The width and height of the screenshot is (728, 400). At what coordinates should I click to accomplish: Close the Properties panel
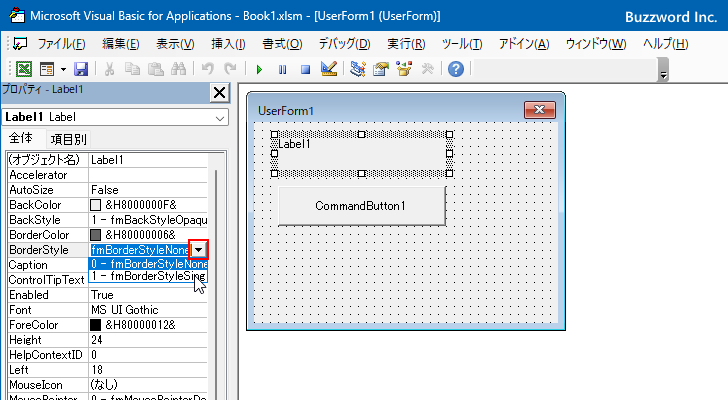[x=219, y=93]
